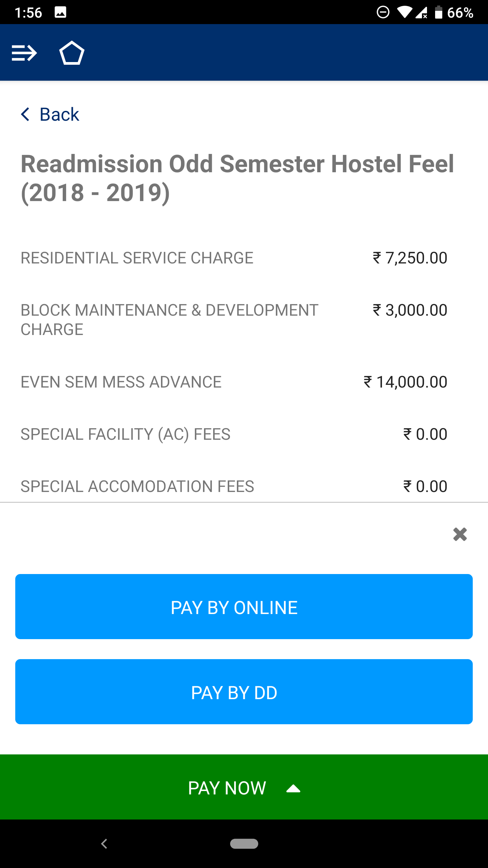Select the Residential Service Charge row
The height and width of the screenshot is (868, 488).
(x=234, y=258)
